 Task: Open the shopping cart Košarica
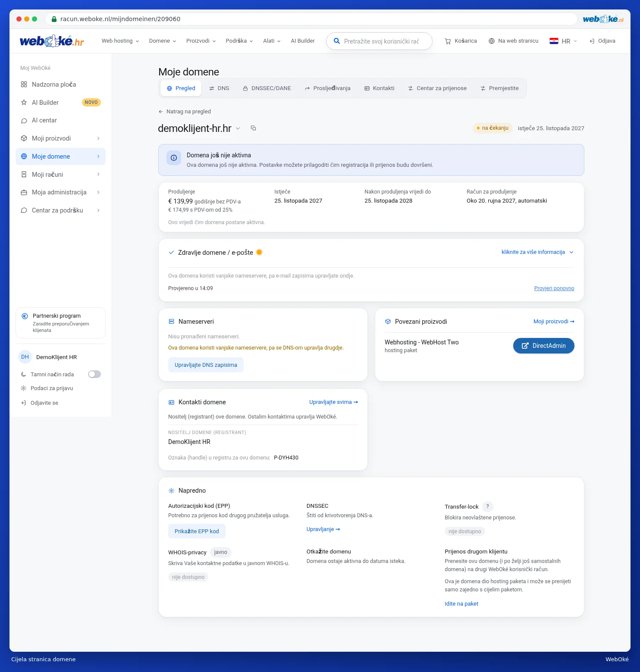(461, 41)
